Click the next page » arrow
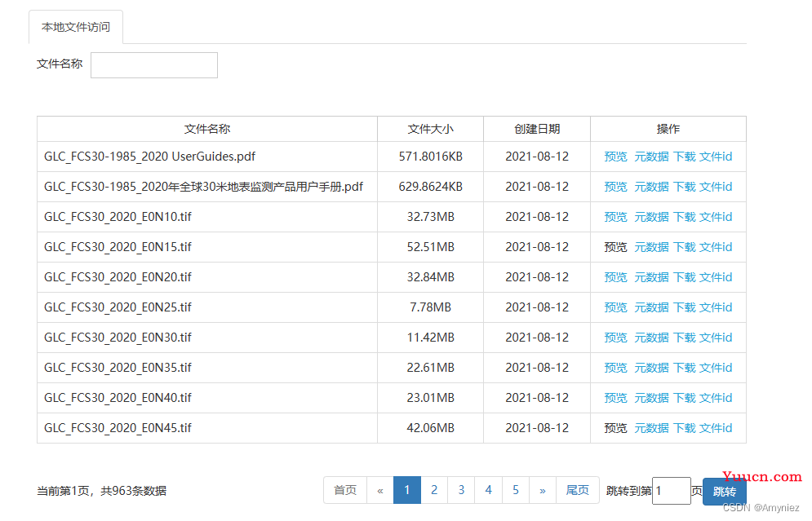 coord(543,490)
